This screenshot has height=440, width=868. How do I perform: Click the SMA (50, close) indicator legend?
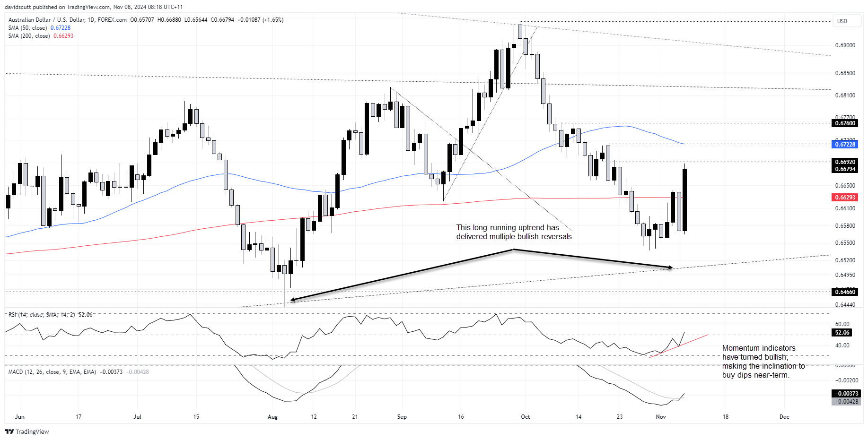tap(39, 28)
